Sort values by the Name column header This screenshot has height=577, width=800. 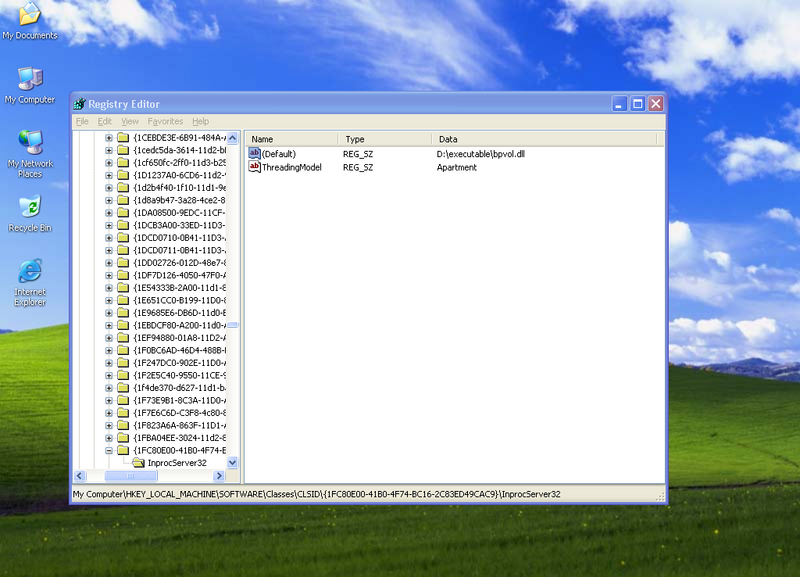coord(292,139)
